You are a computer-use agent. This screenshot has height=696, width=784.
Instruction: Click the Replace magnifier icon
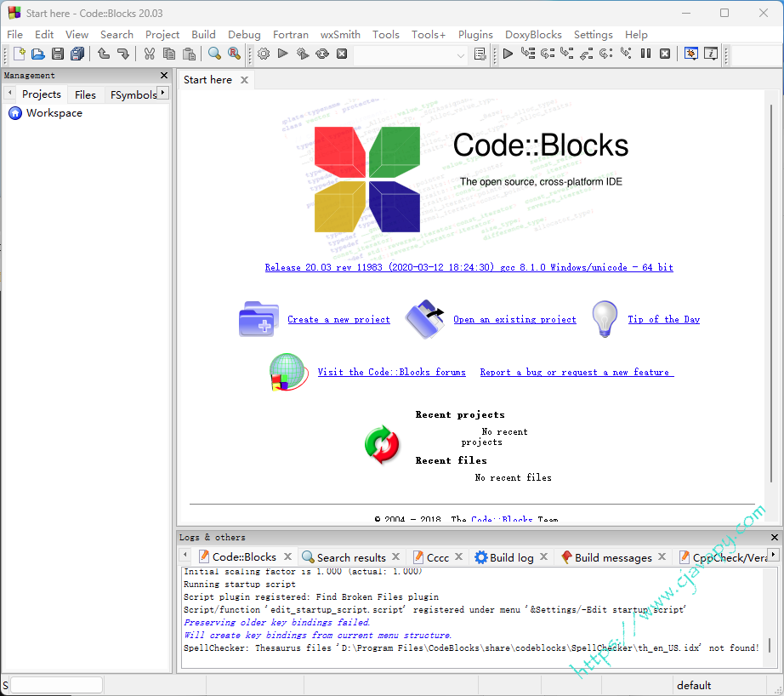coord(234,54)
